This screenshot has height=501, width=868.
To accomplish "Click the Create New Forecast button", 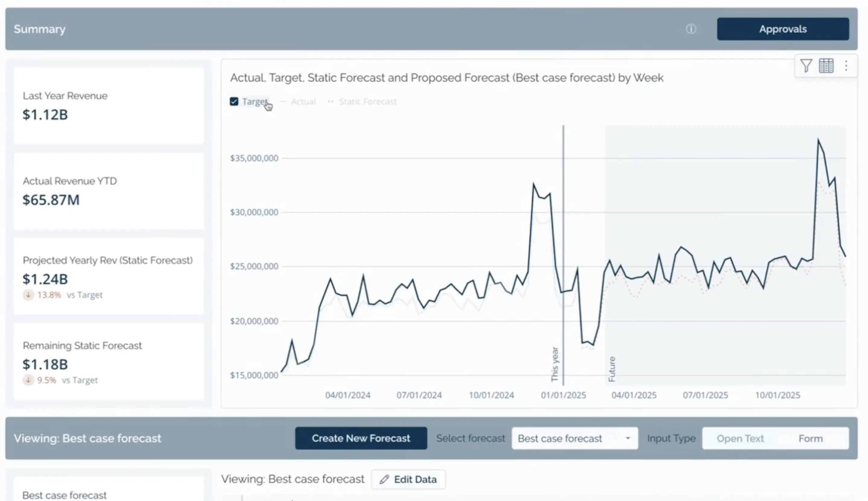I will [x=361, y=438].
